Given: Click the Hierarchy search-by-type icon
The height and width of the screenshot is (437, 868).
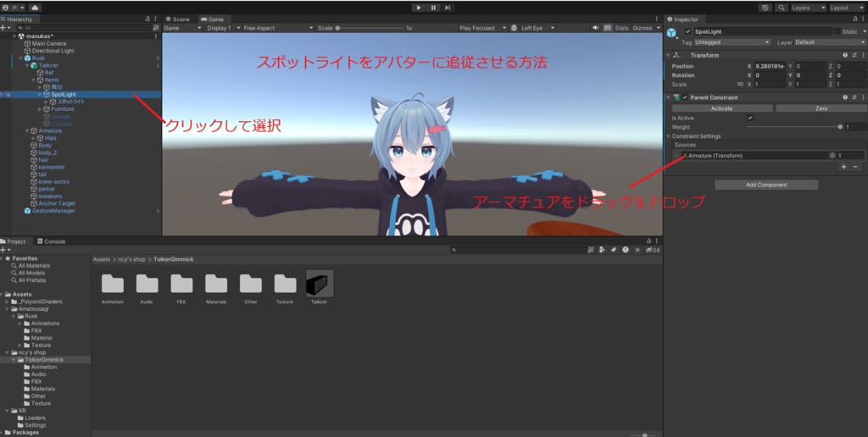Looking at the screenshot, I should tap(156, 28).
